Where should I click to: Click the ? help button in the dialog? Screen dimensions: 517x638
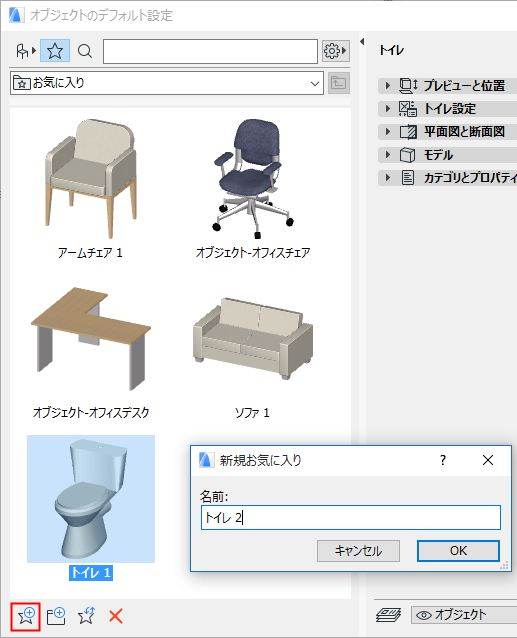[443, 460]
